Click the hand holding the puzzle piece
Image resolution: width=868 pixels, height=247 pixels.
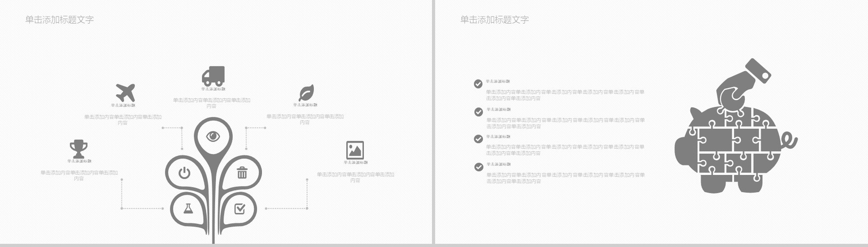742,83
